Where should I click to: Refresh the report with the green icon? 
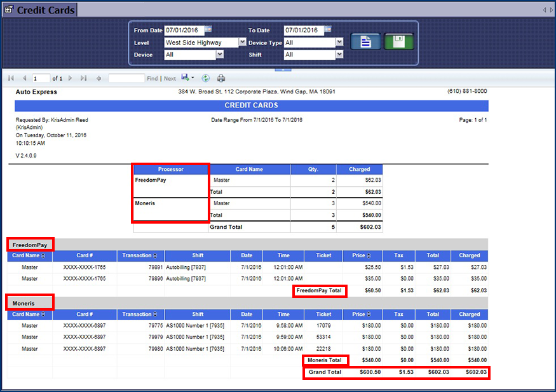(x=206, y=78)
